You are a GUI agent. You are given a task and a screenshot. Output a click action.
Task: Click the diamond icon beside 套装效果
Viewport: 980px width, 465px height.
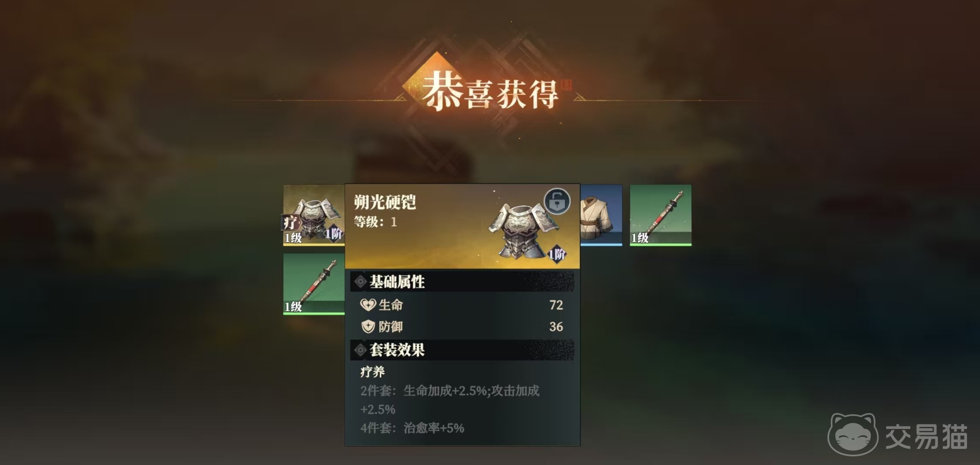point(360,350)
